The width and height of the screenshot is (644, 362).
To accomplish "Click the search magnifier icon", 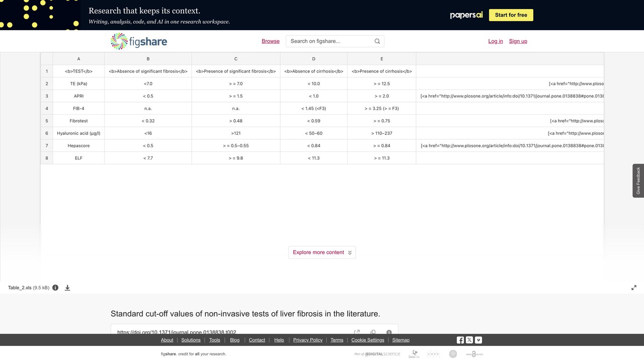I will pyautogui.click(x=377, y=41).
